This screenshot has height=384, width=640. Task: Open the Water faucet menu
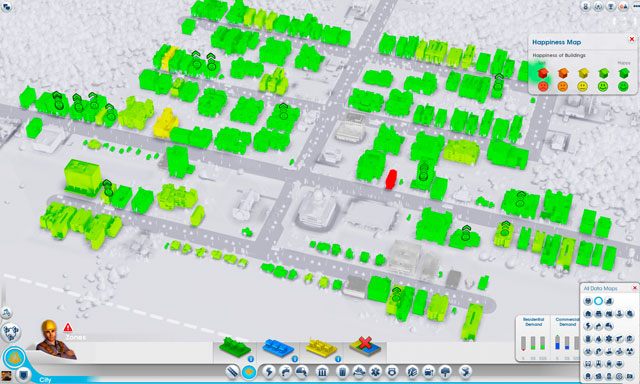click(285, 372)
